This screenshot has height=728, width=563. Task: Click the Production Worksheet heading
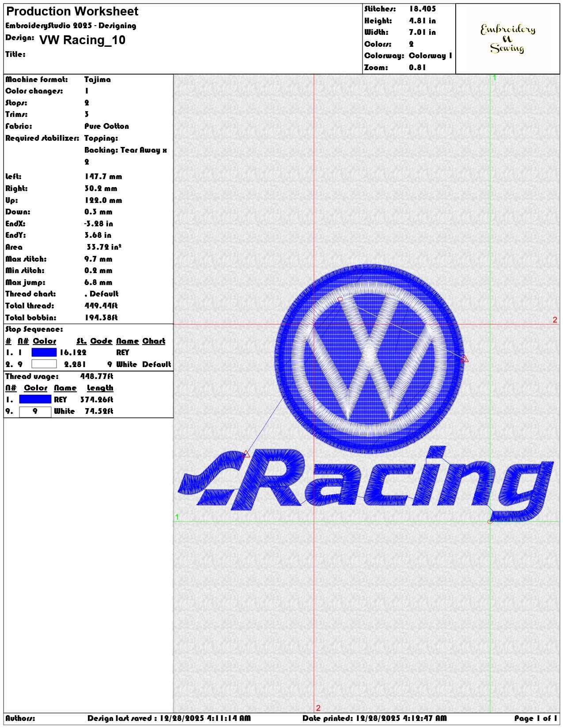pos(72,11)
